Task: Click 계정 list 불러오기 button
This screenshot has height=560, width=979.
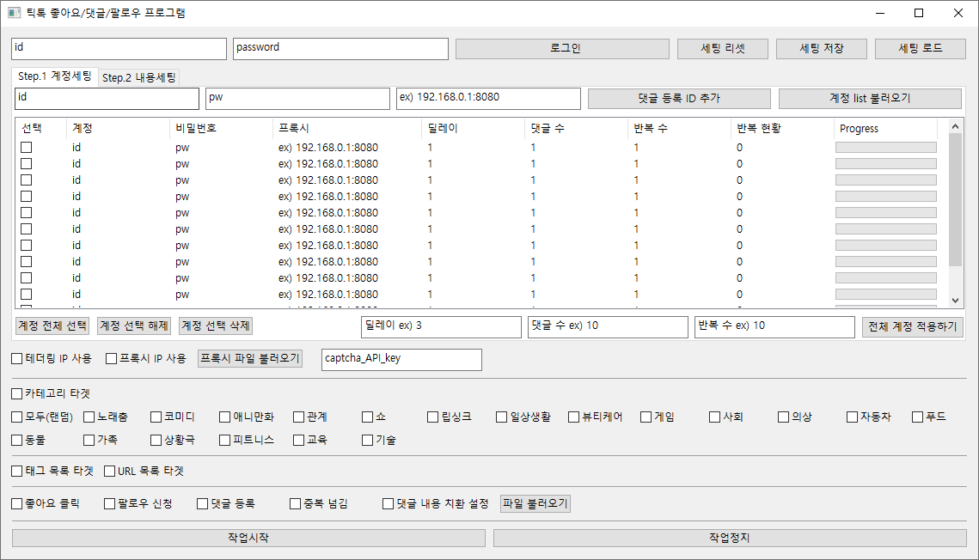Action: tap(870, 99)
